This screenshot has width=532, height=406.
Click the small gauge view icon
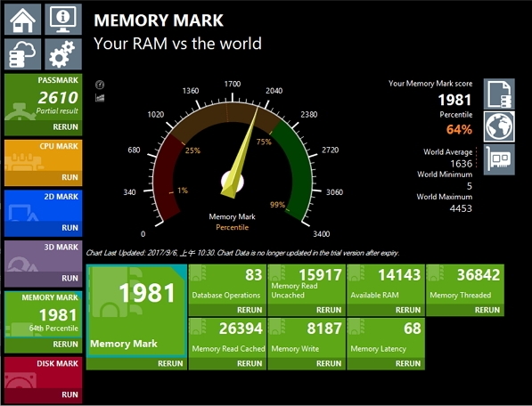tap(100, 85)
